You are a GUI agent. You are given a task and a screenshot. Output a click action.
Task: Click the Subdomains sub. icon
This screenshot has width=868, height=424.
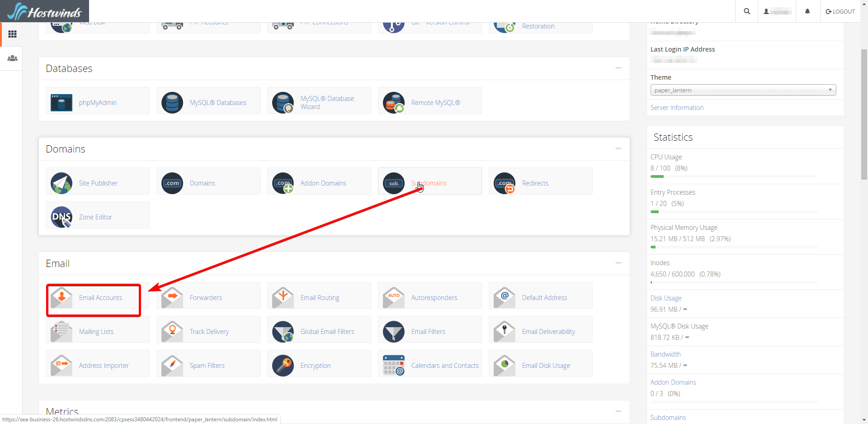pyautogui.click(x=394, y=183)
